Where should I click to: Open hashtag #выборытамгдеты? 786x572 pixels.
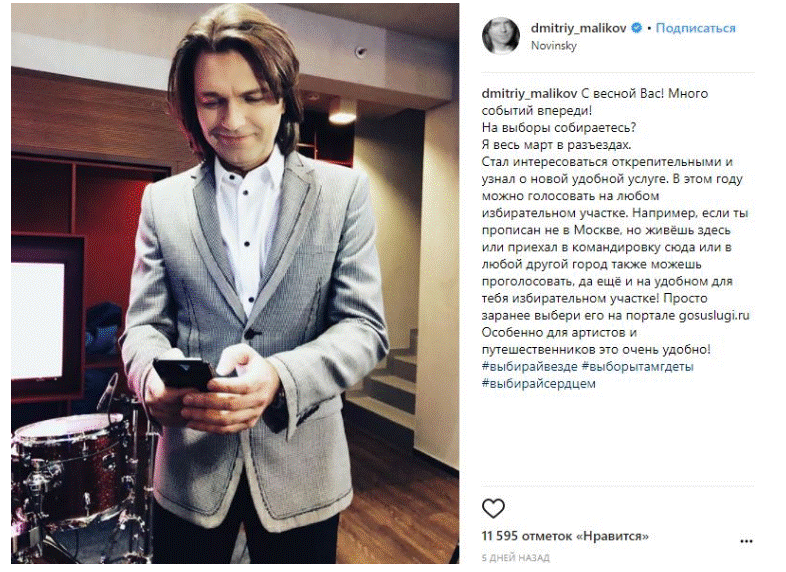pos(638,366)
